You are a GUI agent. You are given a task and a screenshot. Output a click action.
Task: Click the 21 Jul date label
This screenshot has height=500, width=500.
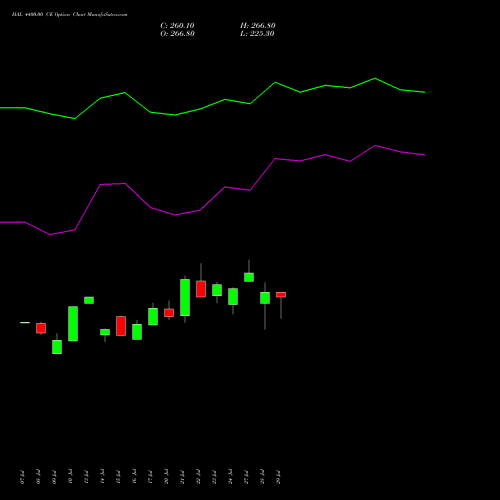coord(182,477)
